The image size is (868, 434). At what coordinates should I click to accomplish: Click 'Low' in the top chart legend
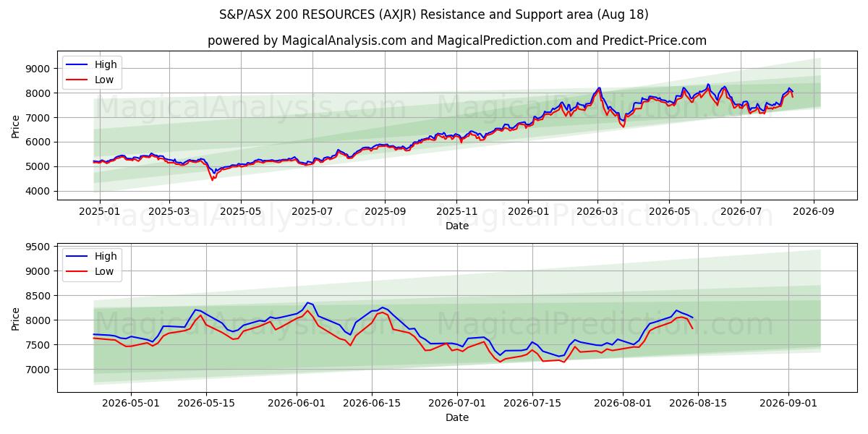pyautogui.click(x=104, y=80)
